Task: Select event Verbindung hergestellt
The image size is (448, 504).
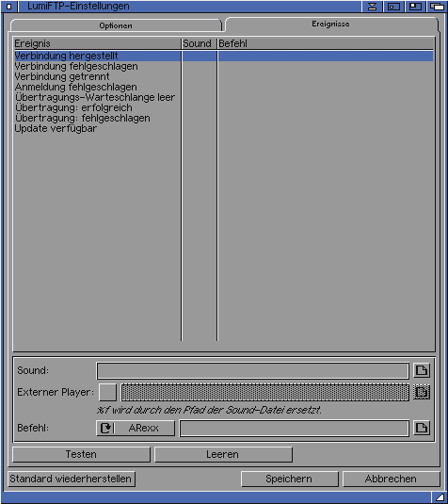Action: [x=223, y=56]
